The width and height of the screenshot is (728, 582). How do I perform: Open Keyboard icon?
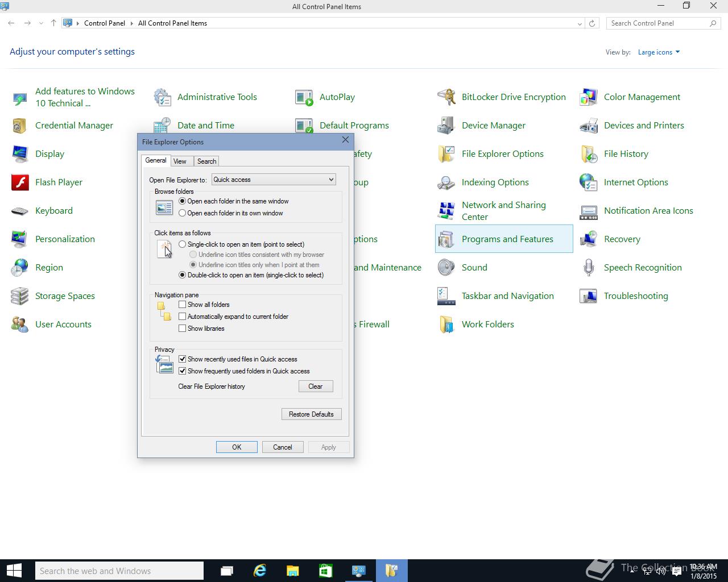(x=20, y=211)
